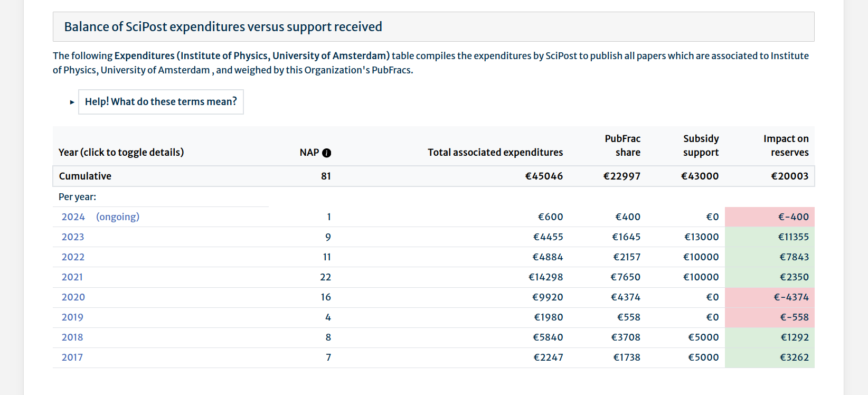
Task: Click the "Subsidy support" column header
Action: (701, 146)
